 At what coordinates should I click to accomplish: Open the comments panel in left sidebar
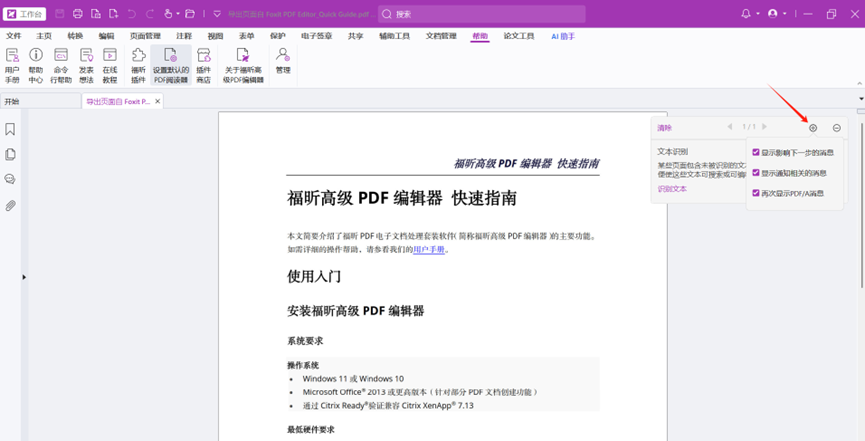[10, 179]
